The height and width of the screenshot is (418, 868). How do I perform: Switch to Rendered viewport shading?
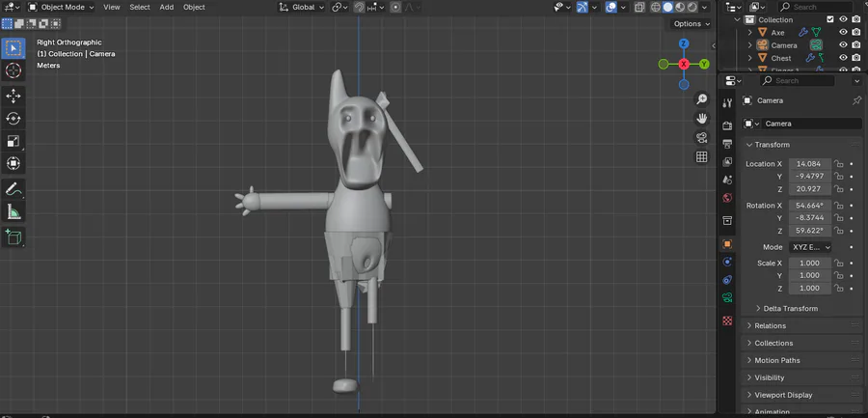point(692,7)
